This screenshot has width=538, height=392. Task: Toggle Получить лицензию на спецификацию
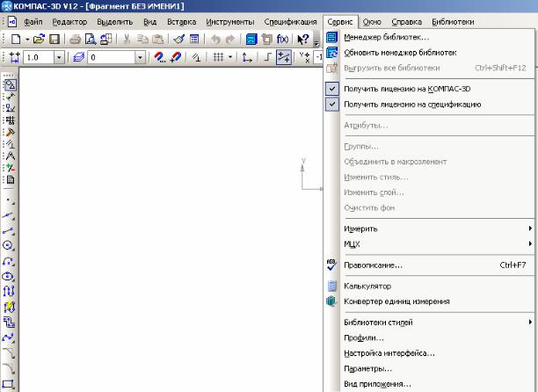[x=429, y=105]
